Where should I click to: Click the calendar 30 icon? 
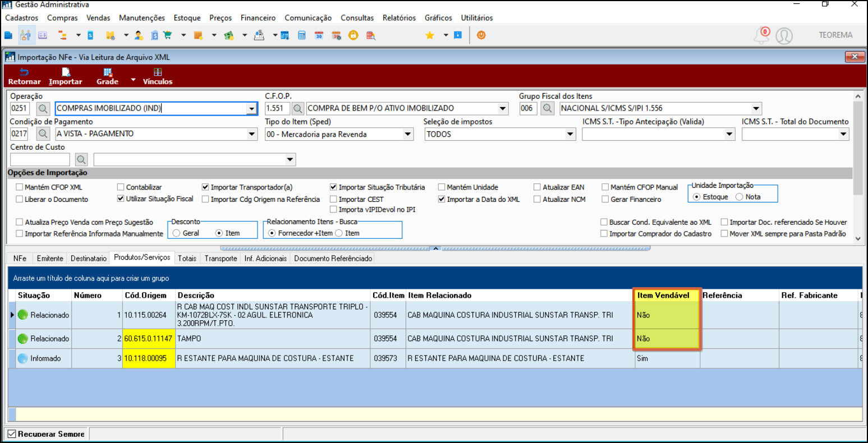319,35
